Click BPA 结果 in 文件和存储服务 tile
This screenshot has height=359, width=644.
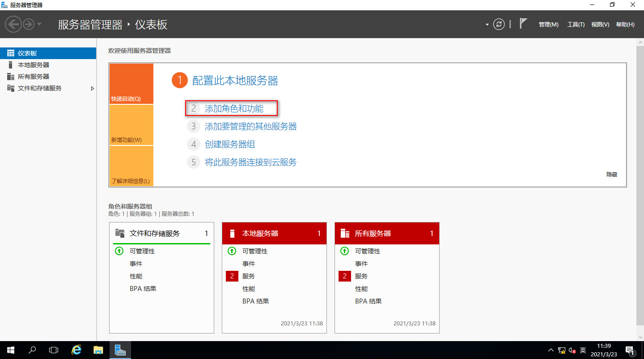[143, 289]
